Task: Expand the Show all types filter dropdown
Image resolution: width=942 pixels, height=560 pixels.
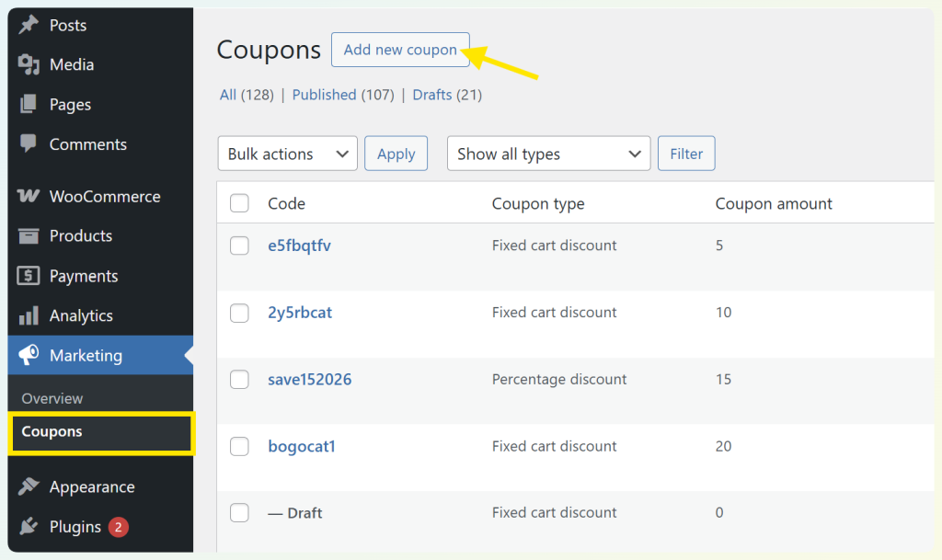Action: (548, 154)
